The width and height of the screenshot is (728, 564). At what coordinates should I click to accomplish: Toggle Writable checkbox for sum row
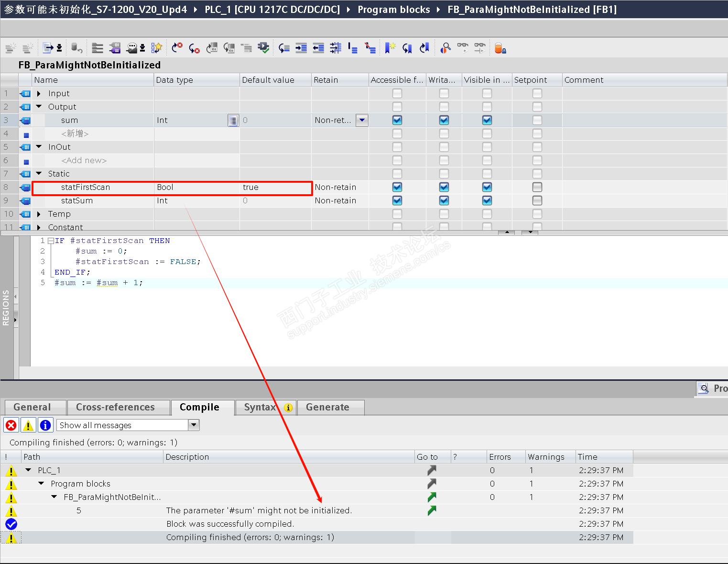444,120
